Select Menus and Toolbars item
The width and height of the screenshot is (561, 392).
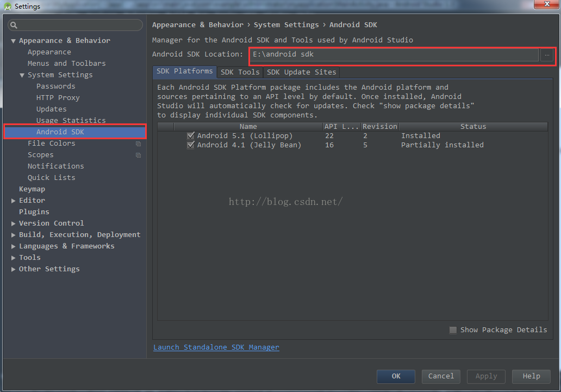tap(66, 64)
